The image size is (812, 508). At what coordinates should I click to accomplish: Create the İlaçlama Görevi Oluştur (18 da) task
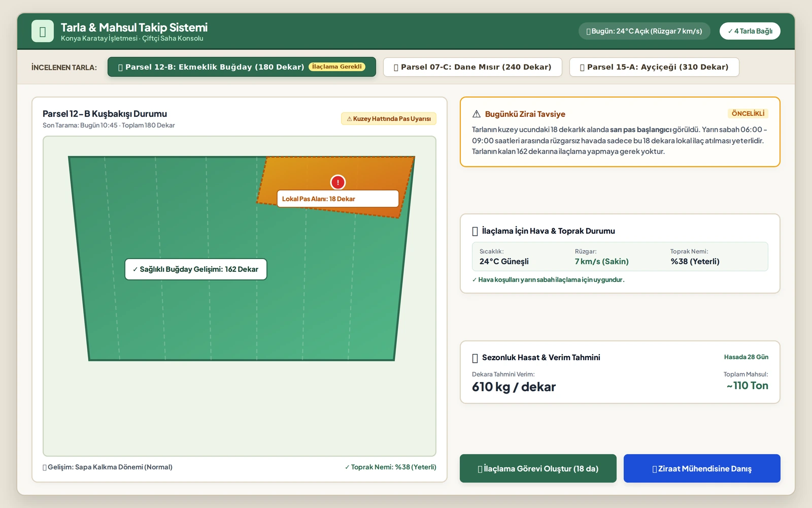pyautogui.click(x=538, y=468)
